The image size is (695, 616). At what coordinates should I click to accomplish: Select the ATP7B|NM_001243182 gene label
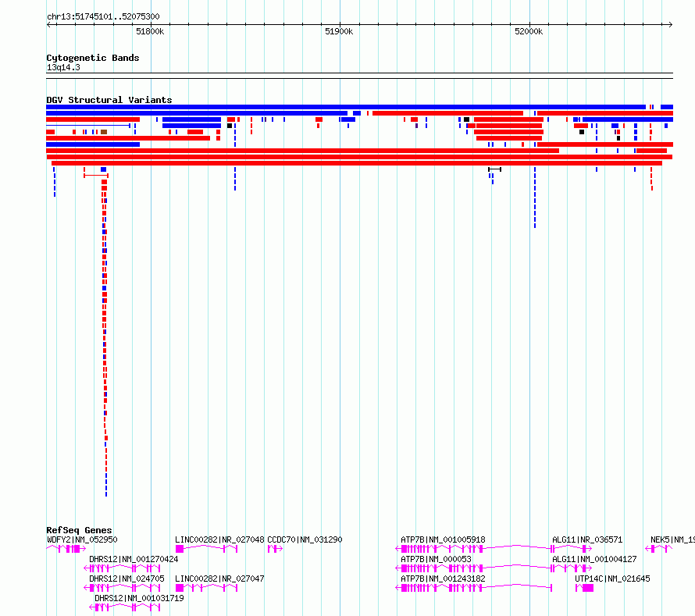[x=444, y=579]
